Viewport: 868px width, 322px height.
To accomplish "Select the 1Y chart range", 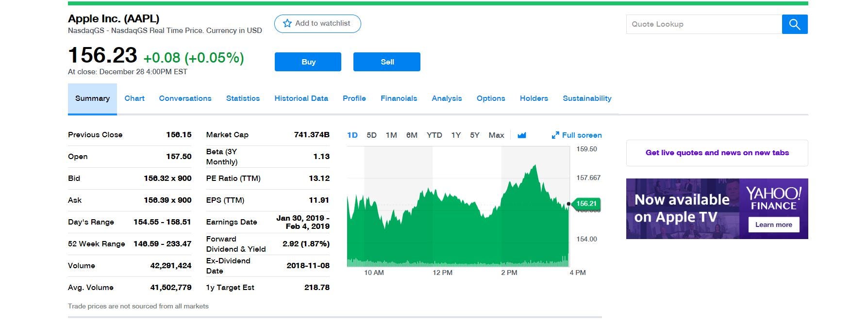I will point(456,135).
